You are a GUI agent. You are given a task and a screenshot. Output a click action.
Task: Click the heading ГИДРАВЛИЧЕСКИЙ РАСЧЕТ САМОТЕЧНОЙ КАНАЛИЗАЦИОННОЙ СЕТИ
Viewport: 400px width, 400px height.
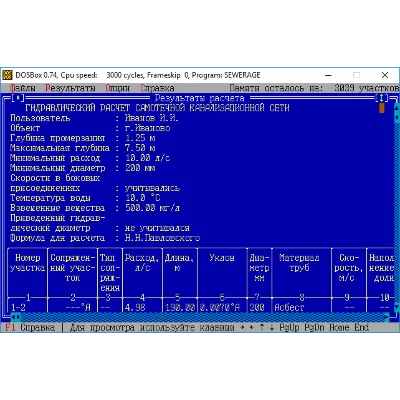point(157,108)
